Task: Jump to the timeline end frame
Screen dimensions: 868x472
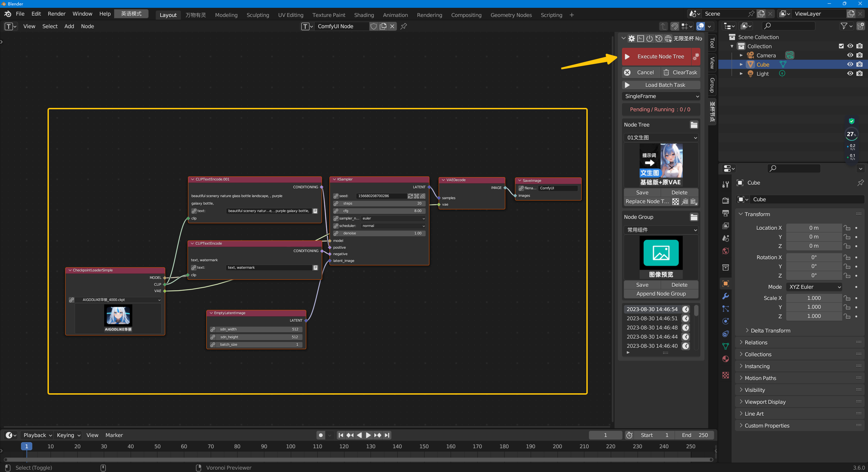Action: point(387,435)
